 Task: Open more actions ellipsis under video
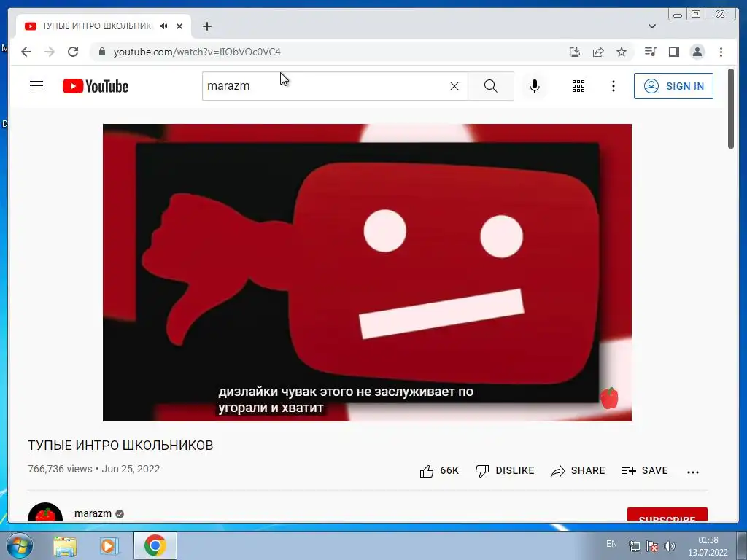[x=693, y=472]
